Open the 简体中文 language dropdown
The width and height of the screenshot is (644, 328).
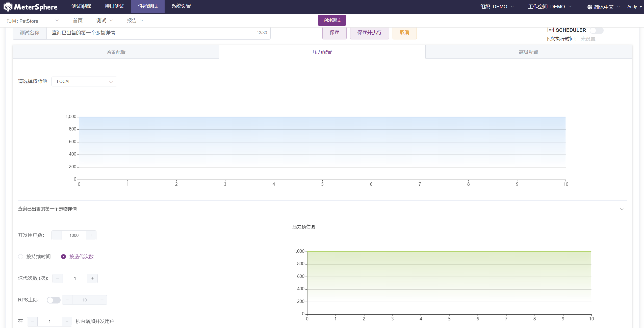tap(604, 7)
